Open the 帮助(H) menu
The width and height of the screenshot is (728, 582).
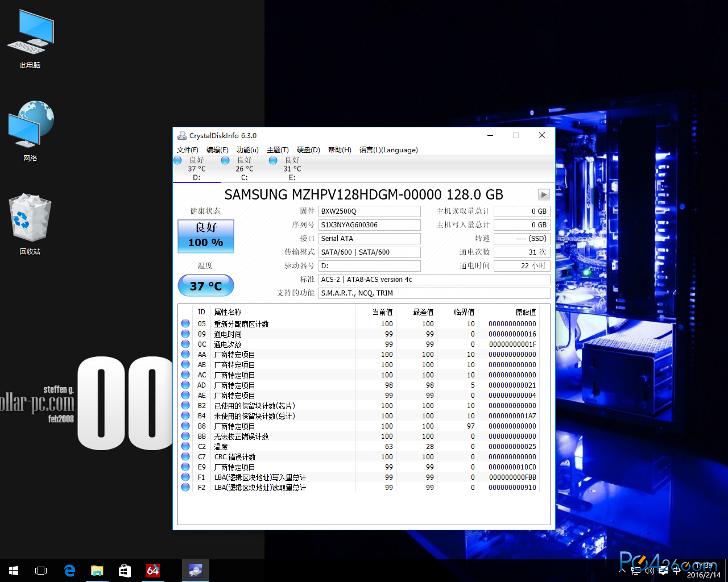[x=340, y=150]
